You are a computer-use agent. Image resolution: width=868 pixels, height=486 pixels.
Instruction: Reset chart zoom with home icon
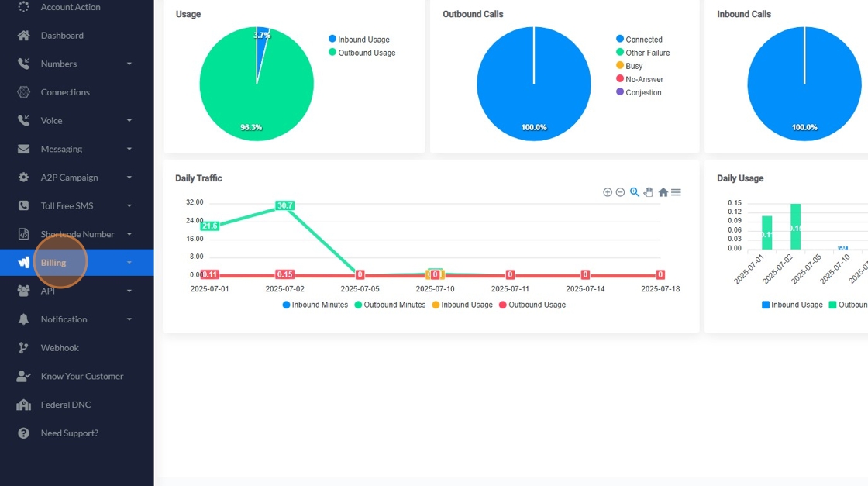tap(663, 192)
